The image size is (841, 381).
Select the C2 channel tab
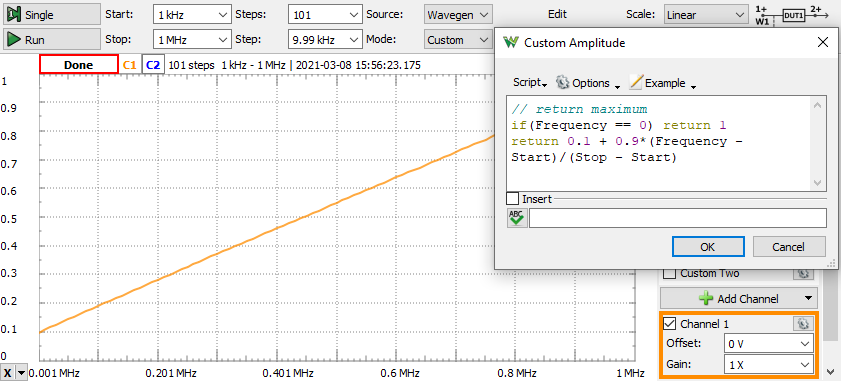[153, 65]
